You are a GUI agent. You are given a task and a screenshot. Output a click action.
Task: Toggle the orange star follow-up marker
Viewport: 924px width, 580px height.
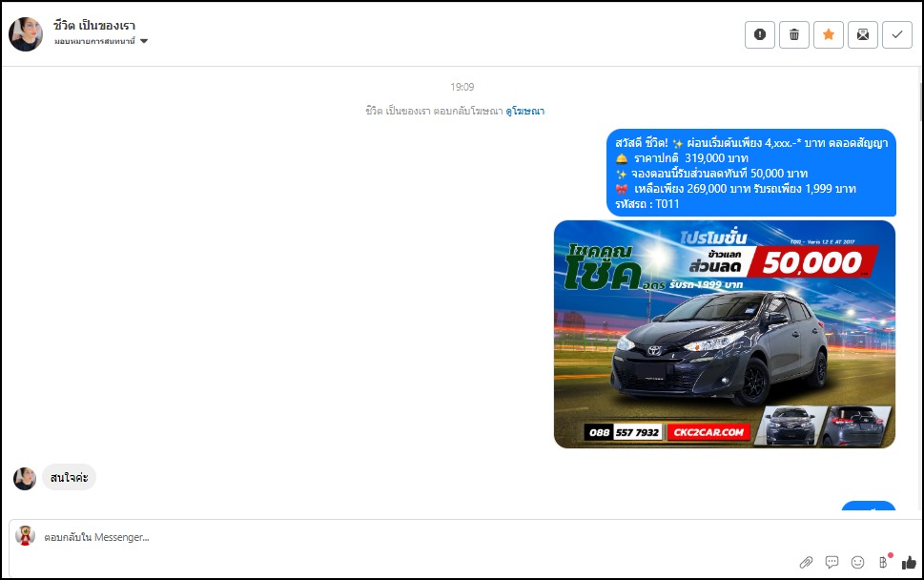click(x=829, y=34)
